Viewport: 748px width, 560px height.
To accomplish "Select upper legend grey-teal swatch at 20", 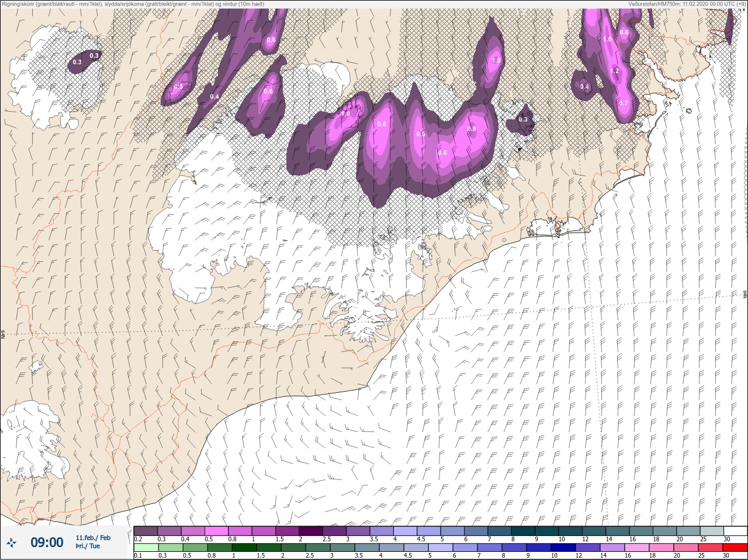I will click(x=688, y=531).
